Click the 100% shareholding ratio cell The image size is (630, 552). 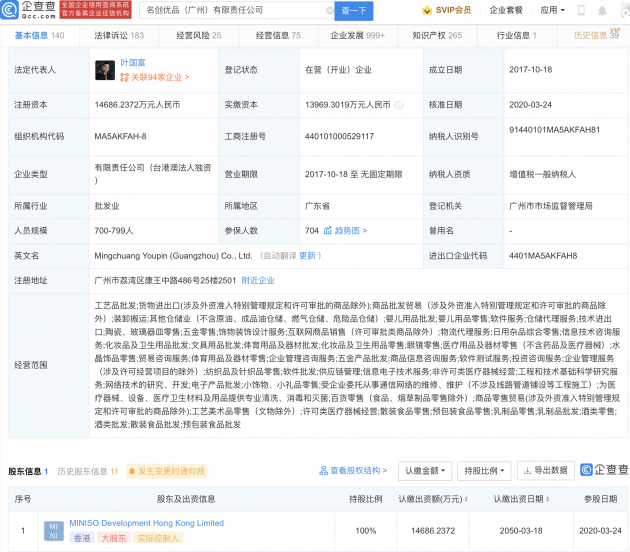(366, 531)
